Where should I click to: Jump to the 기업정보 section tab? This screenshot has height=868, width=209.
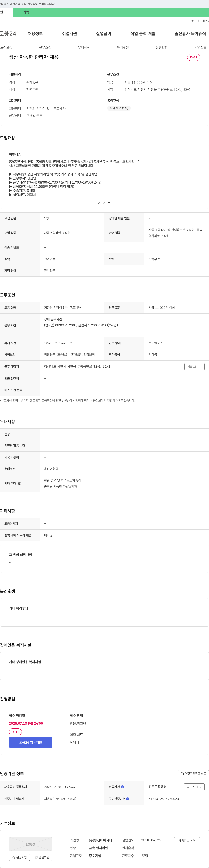200,47
